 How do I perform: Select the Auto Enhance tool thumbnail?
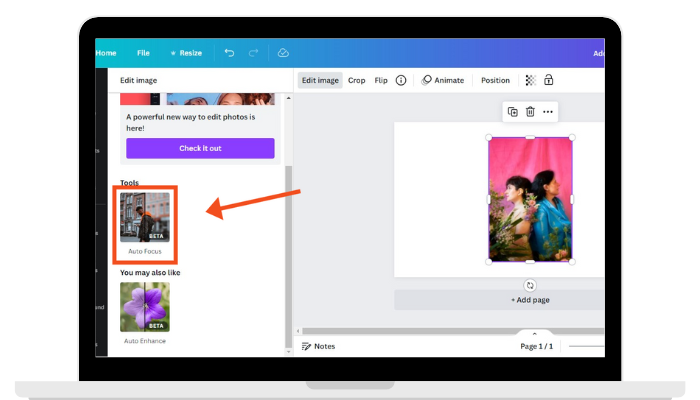(145, 307)
